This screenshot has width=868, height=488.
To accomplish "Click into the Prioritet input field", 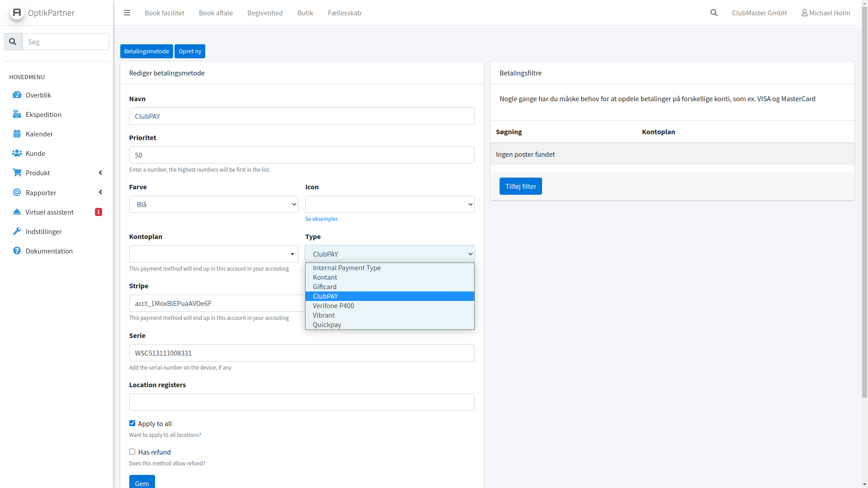I will coord(302,155).
